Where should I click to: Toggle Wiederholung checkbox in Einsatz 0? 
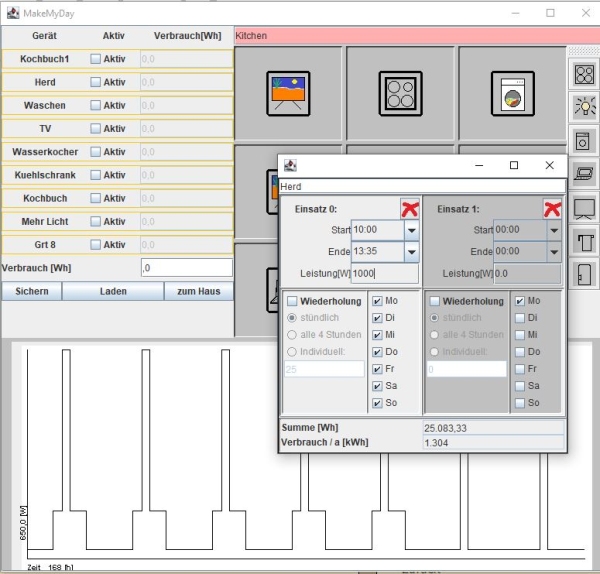click(292, 301)
